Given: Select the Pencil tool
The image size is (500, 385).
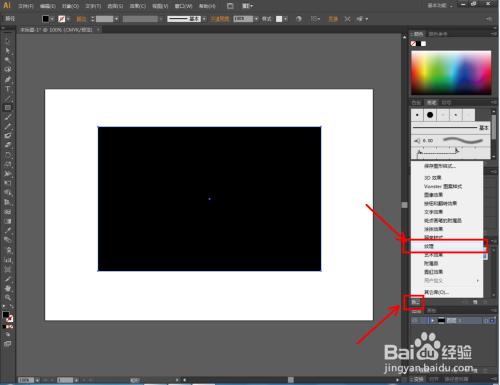Looking at the screenshot, I should [8, 127].
